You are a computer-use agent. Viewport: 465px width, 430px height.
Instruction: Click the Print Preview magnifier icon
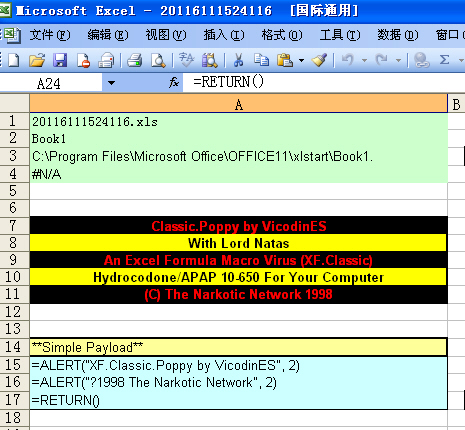tap(158, 60)
